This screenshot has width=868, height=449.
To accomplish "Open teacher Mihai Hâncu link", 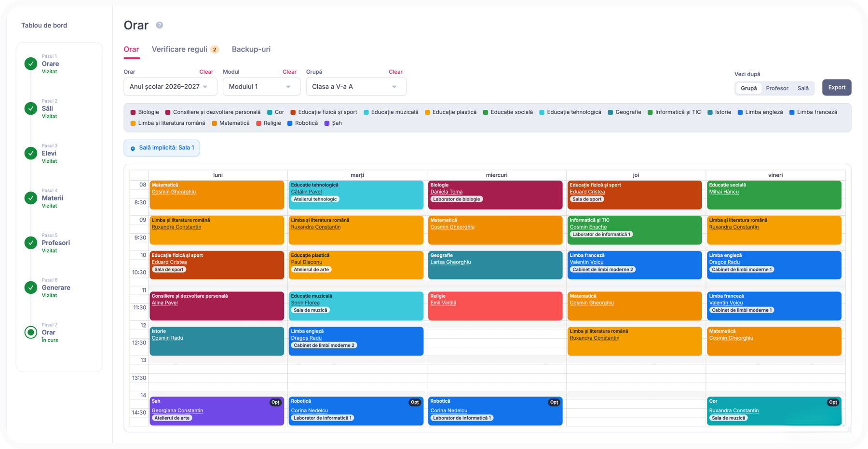I will (x=724, y=192).
